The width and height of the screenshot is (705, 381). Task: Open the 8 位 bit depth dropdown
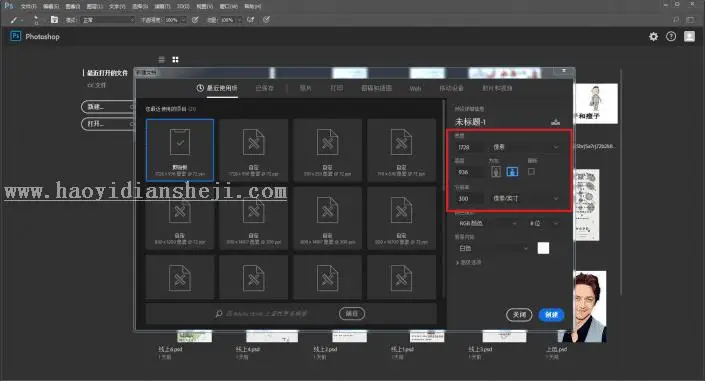point(544,223)
